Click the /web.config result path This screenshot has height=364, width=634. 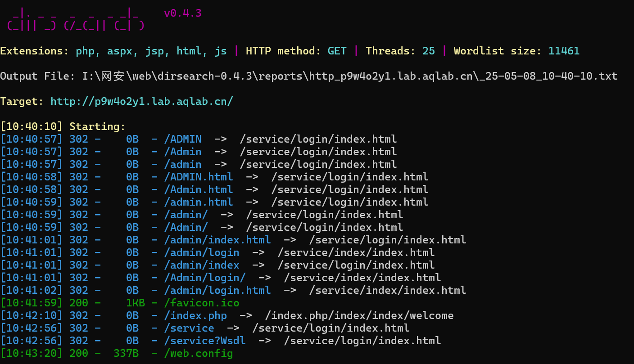pos(199,353)
